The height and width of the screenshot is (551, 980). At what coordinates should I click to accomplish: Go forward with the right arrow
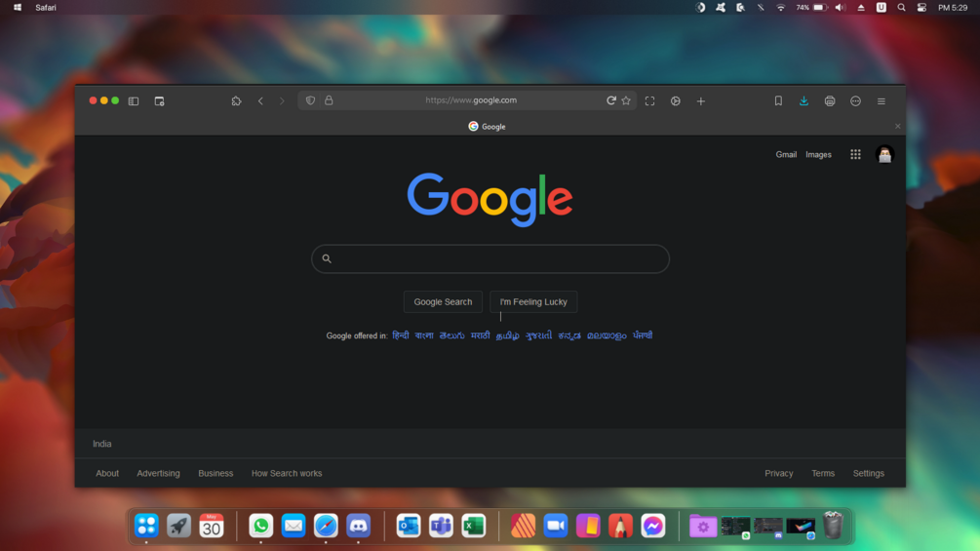pos(282,100)
